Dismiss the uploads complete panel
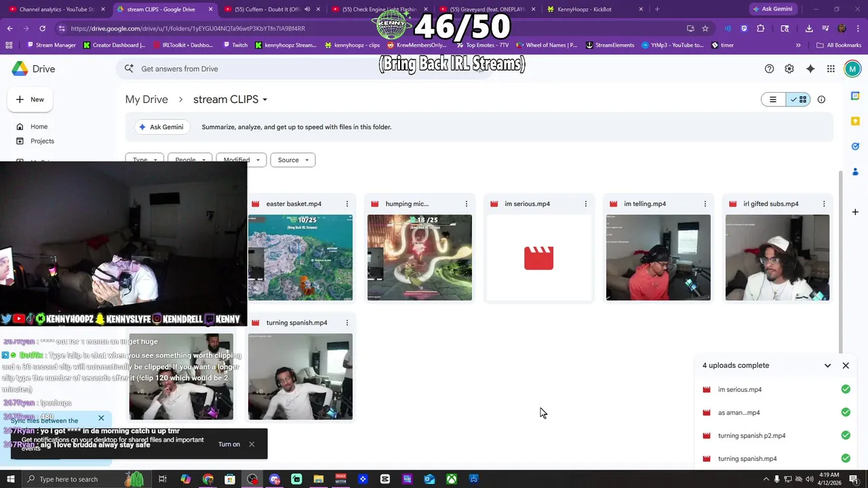The height and width of the screenshot is (488, 868). [x=846, y=365]
